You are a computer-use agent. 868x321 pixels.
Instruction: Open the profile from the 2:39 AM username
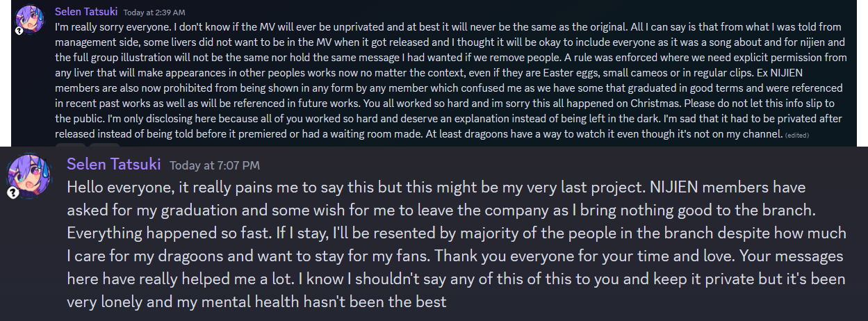pyautogui.click(x=87, y=12)
